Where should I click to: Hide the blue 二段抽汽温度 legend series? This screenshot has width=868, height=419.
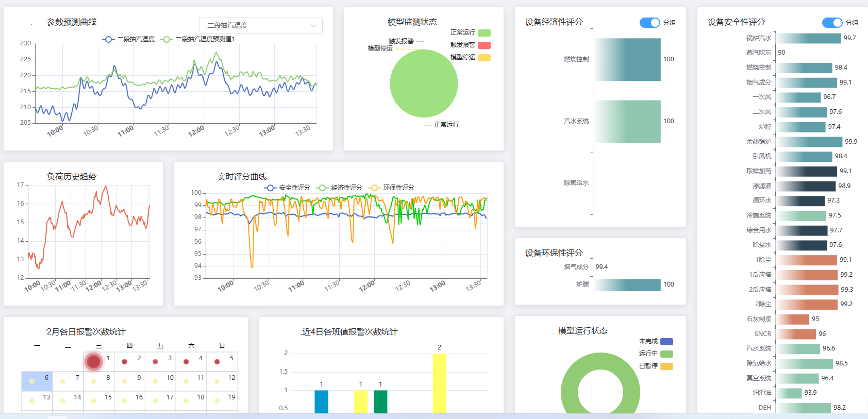tap(109, 39)
